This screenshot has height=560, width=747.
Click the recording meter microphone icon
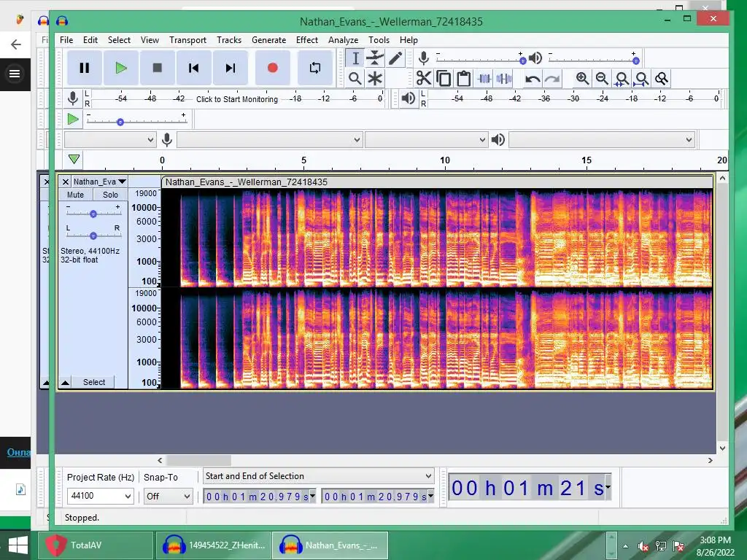tap(73, 98)
